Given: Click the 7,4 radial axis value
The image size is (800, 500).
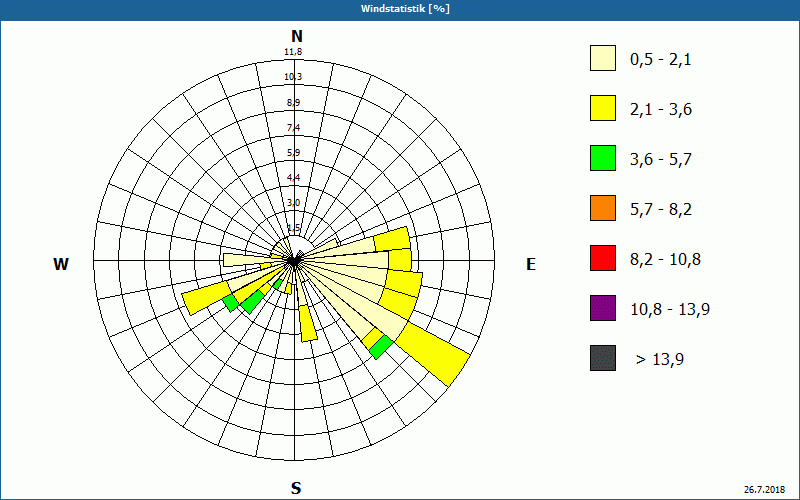Looking at the screenshot, I should point(293,128).
